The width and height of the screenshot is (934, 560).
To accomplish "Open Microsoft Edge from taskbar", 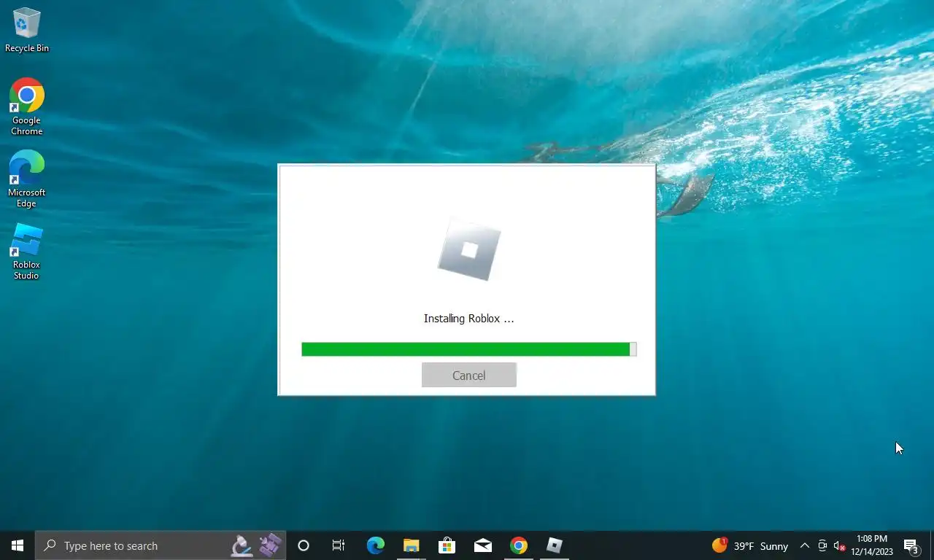I will click(x=375, y=545).
